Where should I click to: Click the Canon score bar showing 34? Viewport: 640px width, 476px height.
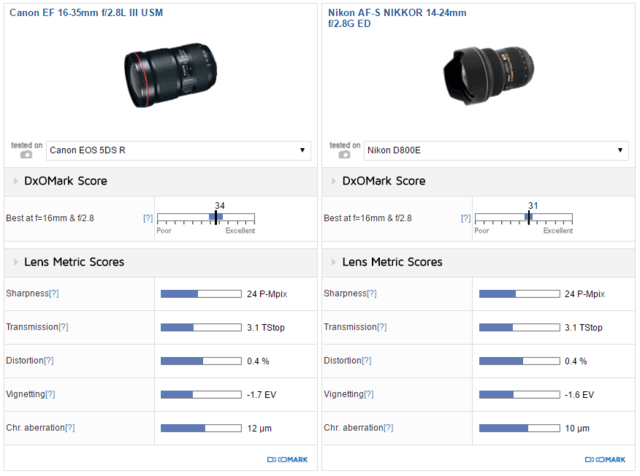[206, 218]
